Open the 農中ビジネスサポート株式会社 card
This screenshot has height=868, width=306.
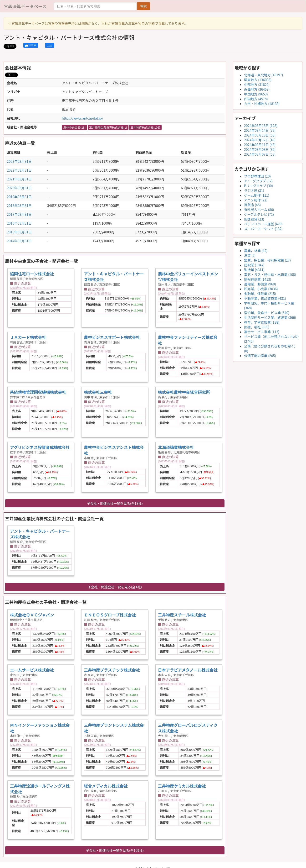pyautogui.click(x=112, y=337)
